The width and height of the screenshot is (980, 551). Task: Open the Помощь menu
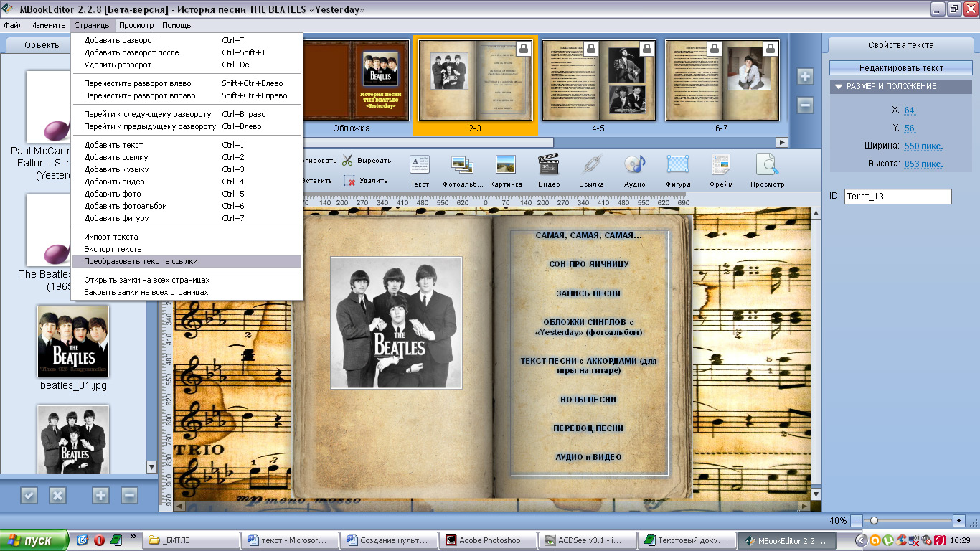176,25
